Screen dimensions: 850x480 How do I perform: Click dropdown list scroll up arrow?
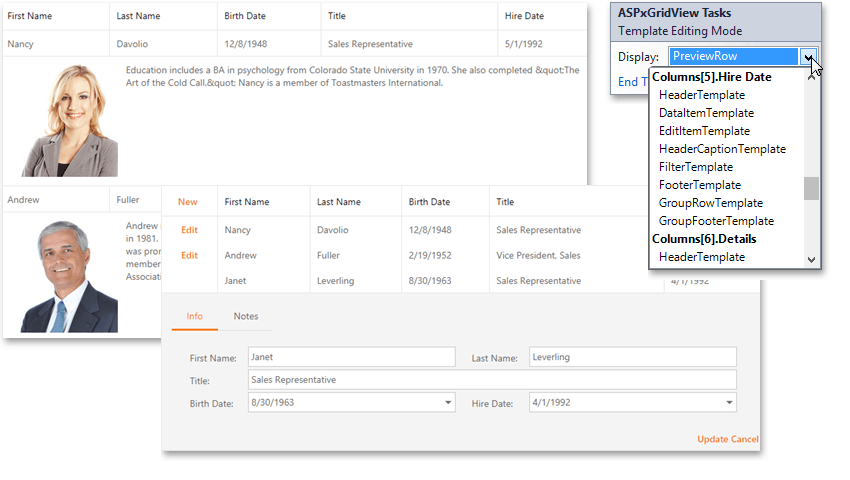(811, 78)
